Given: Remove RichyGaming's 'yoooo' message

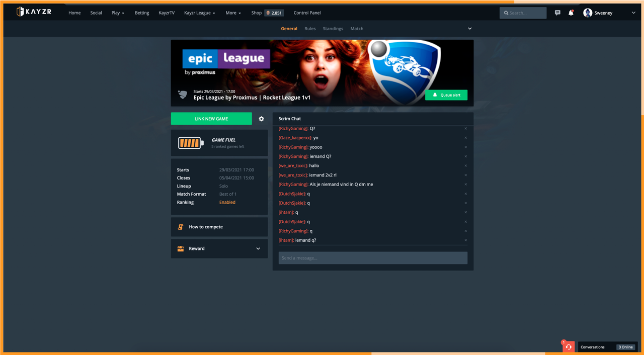Looking at the screenshot, I should point(465,147).
